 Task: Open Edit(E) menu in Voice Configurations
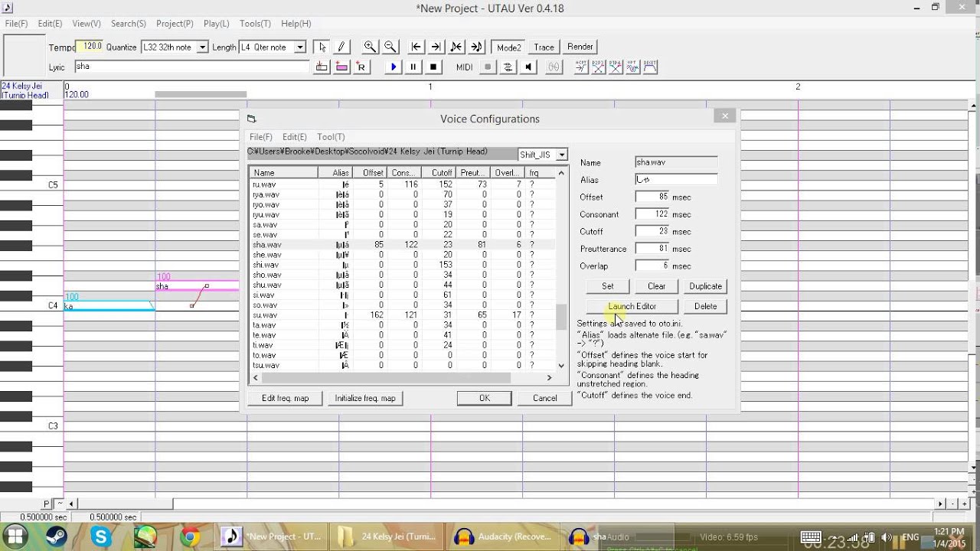(295, 137)
